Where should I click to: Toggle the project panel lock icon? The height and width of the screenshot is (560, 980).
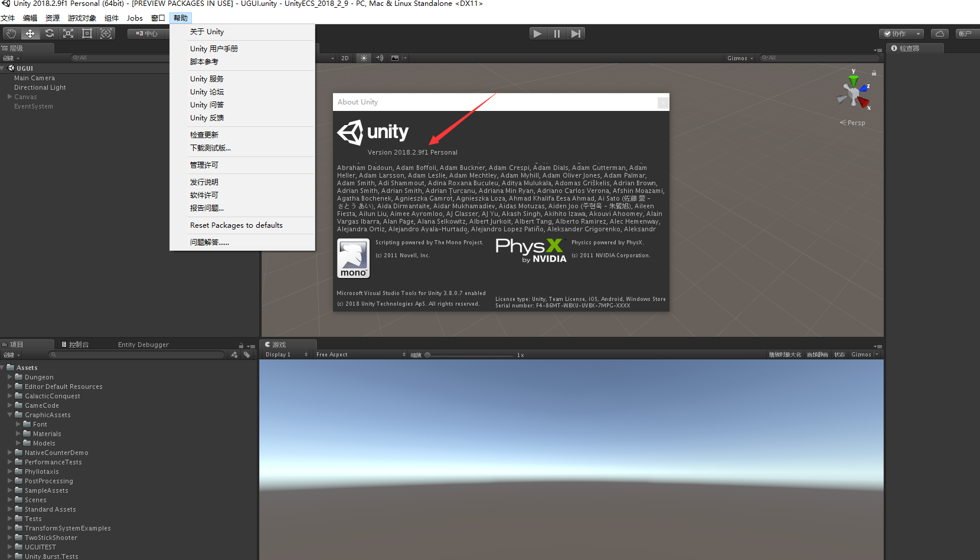coord(241,346)
